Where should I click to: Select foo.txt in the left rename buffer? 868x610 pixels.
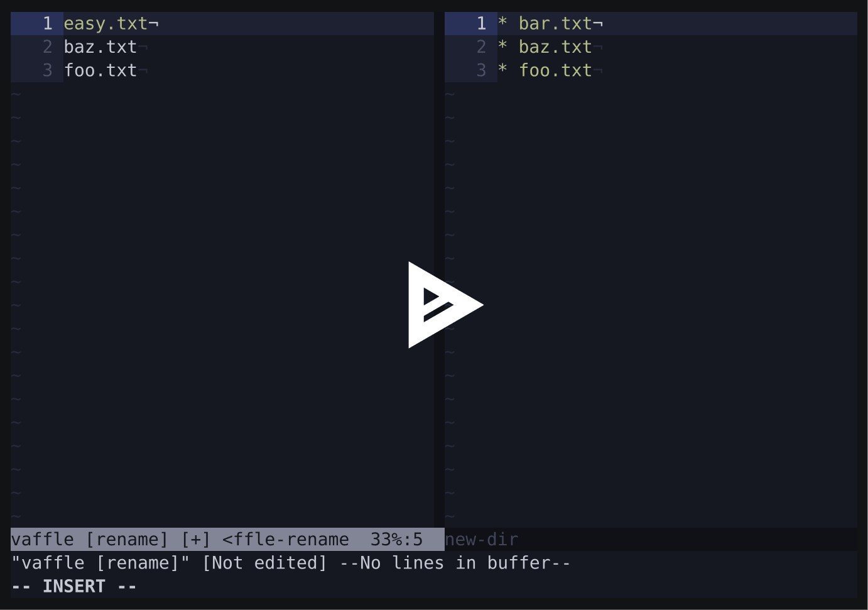click(x=100, y=70)
